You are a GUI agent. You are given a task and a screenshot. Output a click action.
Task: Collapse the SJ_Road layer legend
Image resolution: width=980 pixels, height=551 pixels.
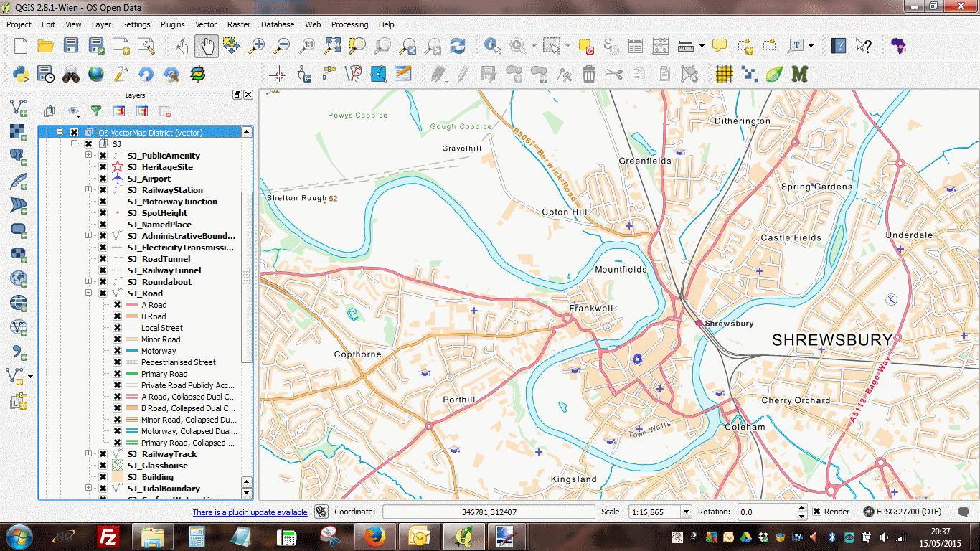(88, 293)
